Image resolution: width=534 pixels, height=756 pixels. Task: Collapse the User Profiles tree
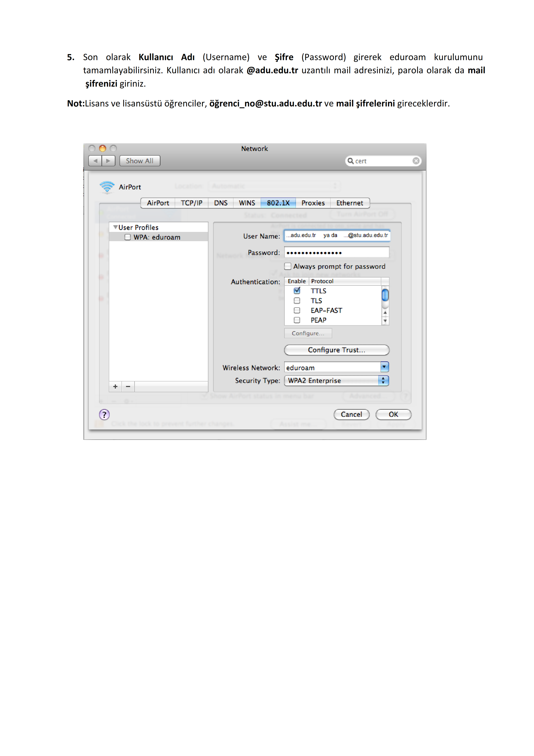click(115, 227)
